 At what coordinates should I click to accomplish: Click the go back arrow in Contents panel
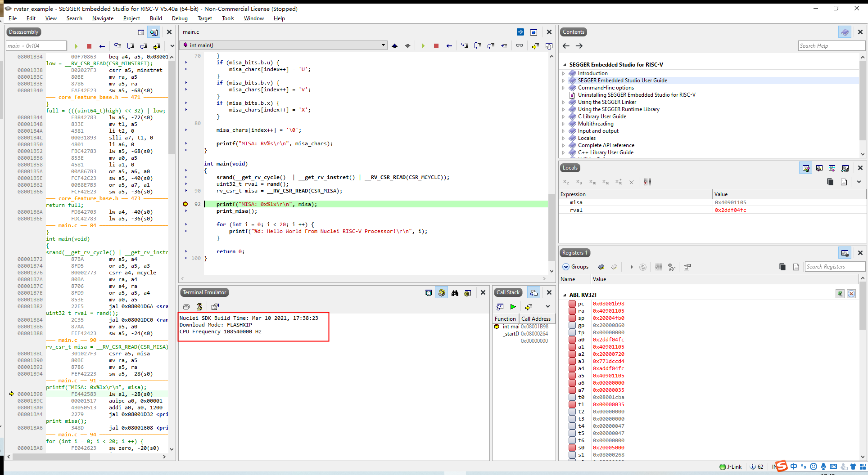(566, 46)
